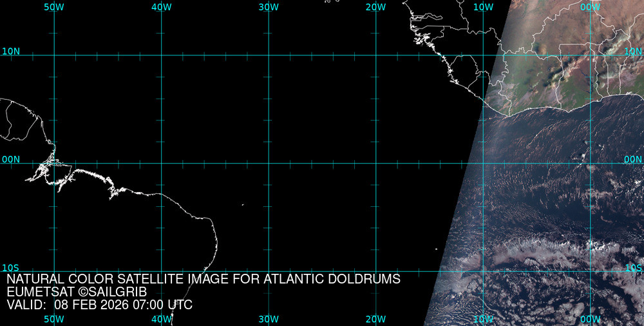Screen dimensions: 644x326
Task: Click the 10N and 40W grid intersection
Action: (161, 55)
